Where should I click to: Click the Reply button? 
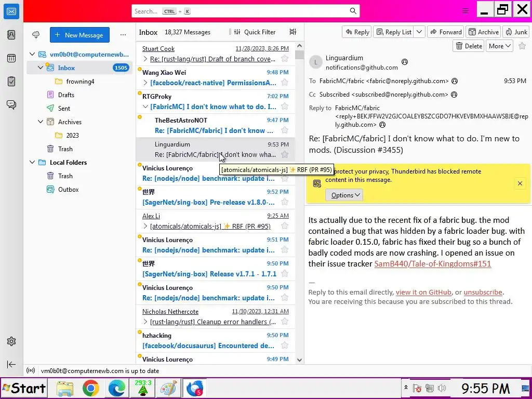click(x=357, y=32)
